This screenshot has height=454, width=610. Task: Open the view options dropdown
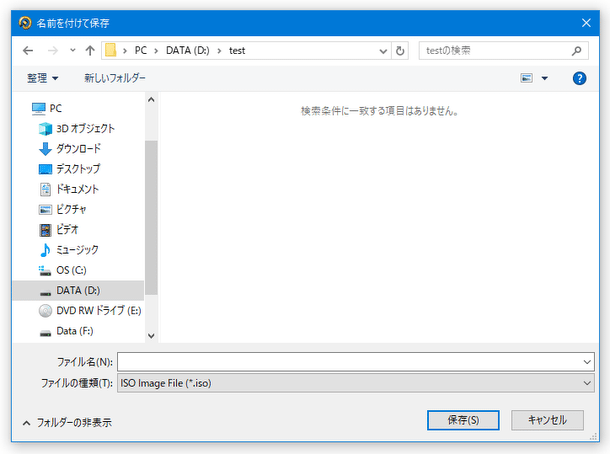click(x=545, y=78)
